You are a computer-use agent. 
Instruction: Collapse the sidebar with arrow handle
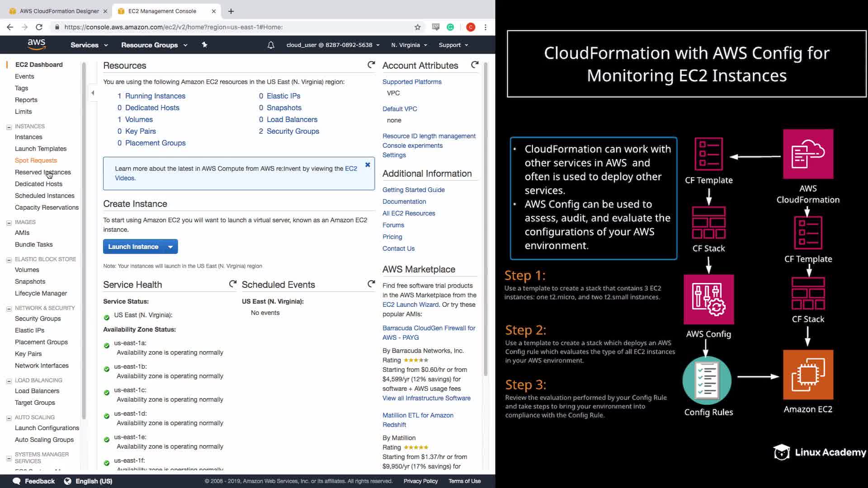(x=93, y=93)
